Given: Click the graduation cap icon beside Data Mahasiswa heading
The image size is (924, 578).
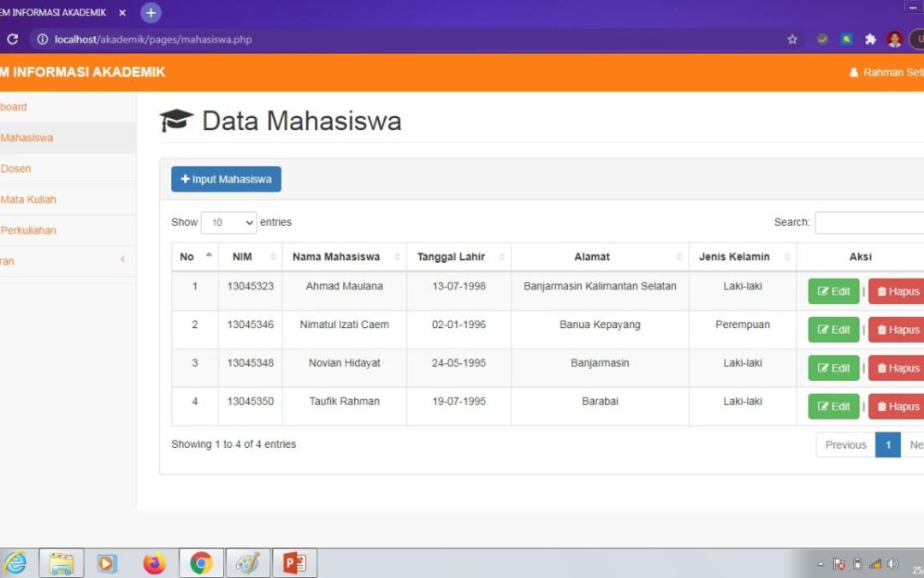Looking at the screenshot, I should point(175,120).
